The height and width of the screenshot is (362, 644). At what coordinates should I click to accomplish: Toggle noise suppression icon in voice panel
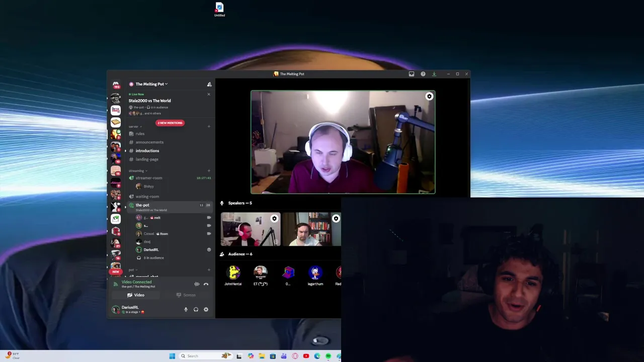click(197, 284)
